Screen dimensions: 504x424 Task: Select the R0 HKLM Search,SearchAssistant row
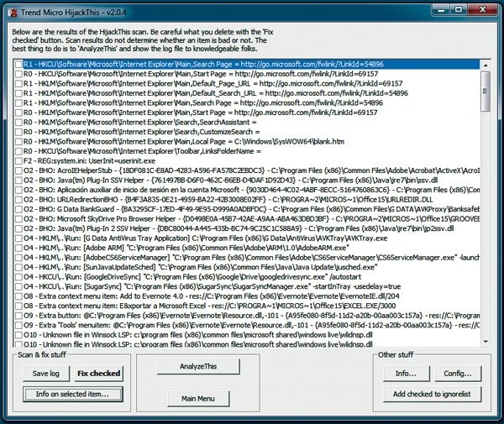(x=248, y=123)
